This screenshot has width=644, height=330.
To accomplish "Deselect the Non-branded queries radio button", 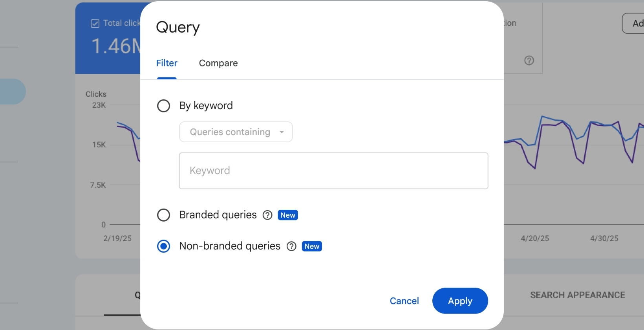I will pyautogui.click(x=163, y=246).
